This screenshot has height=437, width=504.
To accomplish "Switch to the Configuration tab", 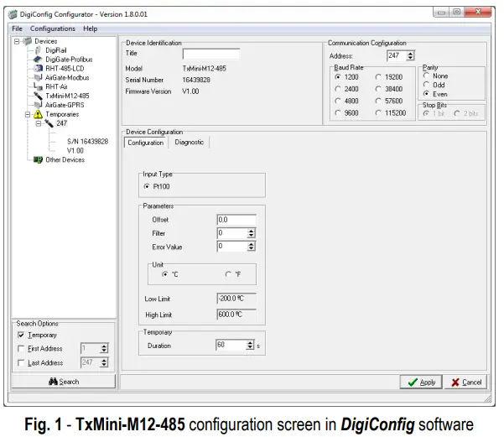I will pyautogui.click(x=146, y=143).
